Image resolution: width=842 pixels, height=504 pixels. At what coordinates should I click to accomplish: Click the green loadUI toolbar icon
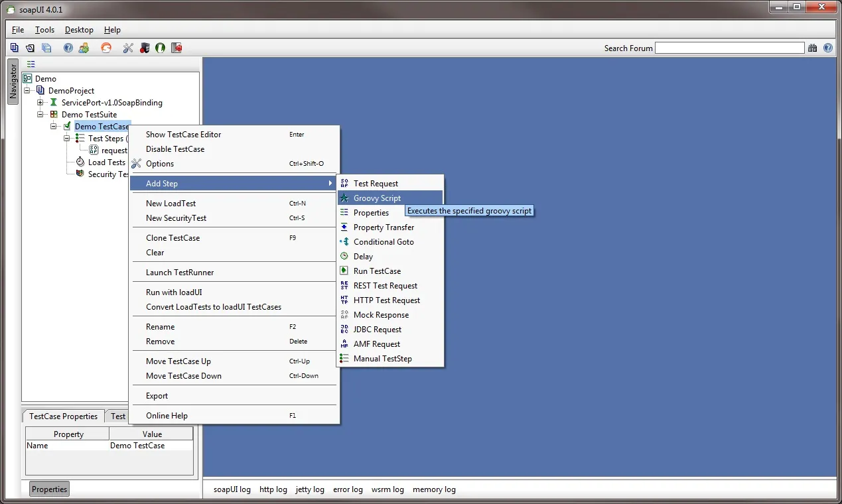(161, 48)
